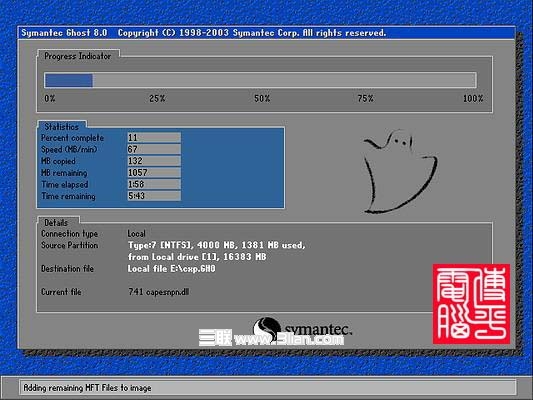Click the Symantec Ghost 8.0 title text

click(64, 33)
